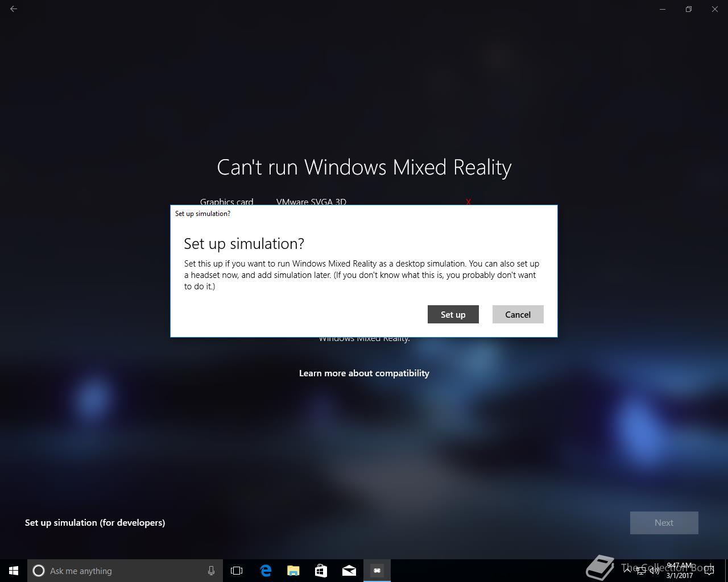
Task: Restore down the Mixed Reality window
Action: [689, 9]
